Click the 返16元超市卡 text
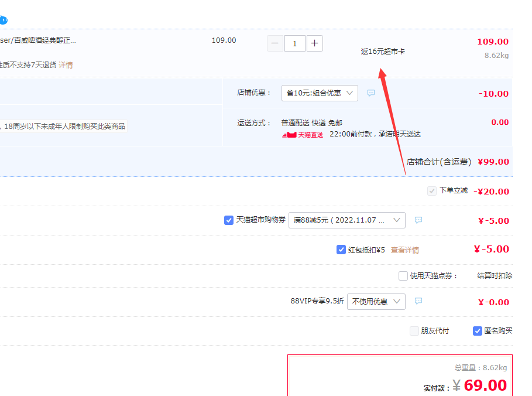Screen dimensions: 532x396 pos(383,52)
